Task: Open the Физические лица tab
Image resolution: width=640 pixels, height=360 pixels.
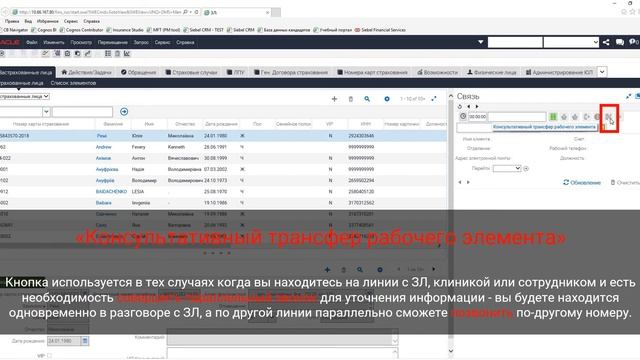Action: click(x=492, y=72)
